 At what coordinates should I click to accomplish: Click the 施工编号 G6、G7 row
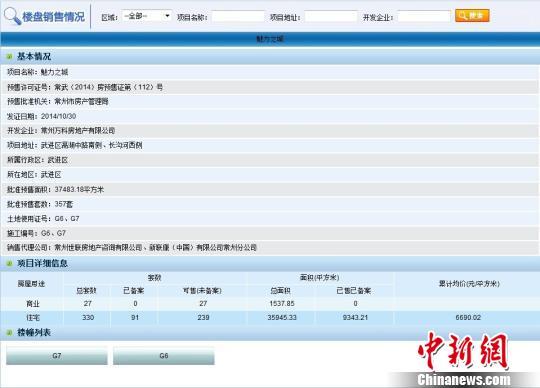click(270, 233)
